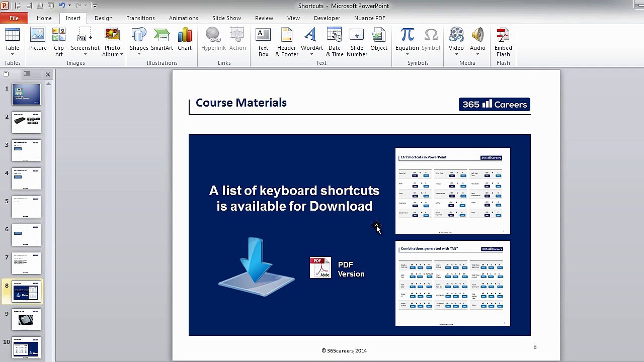The image size is (644, 362).
Task: Expand the Undo history dropdown arrow
Action: [x=69, y=6]
